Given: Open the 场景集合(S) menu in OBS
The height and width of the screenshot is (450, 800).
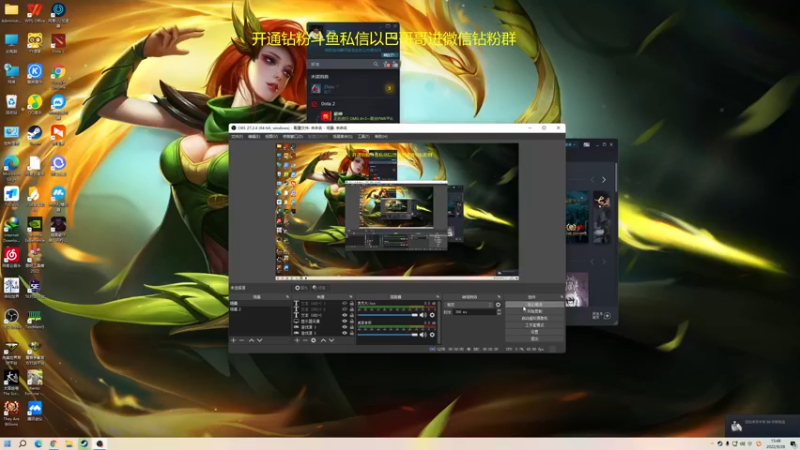Looking at the screenshot, I should tap(342, 137).
